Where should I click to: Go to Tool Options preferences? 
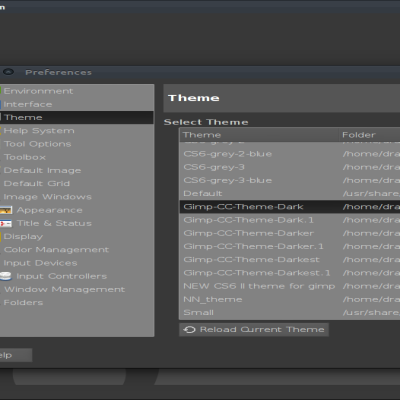click(37, 144)
